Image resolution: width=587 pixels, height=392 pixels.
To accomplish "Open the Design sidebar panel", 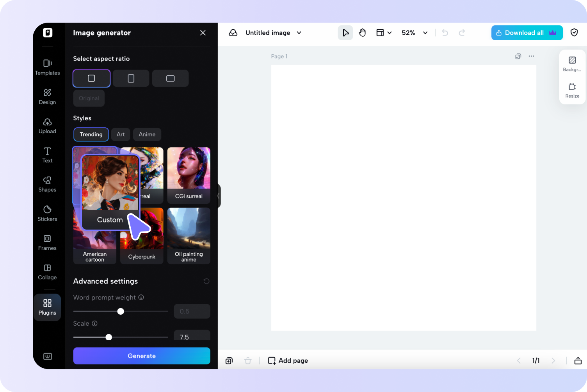I will pos(47,96).
